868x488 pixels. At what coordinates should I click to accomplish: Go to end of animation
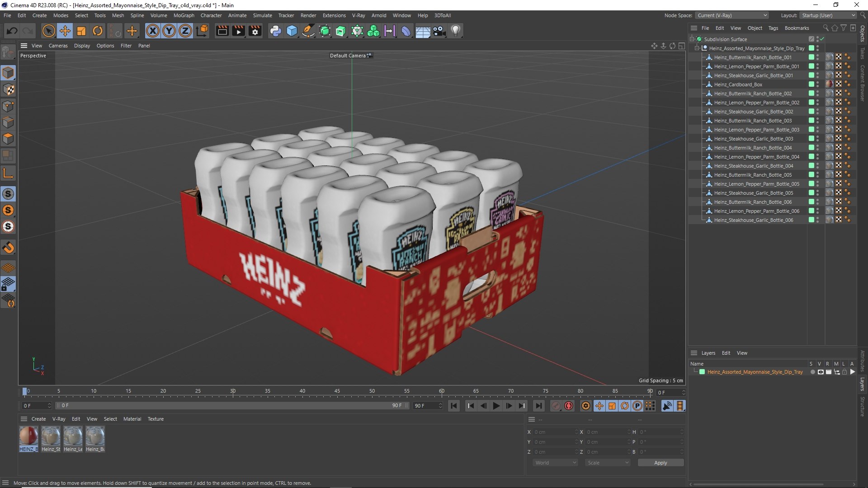point(538,406)
